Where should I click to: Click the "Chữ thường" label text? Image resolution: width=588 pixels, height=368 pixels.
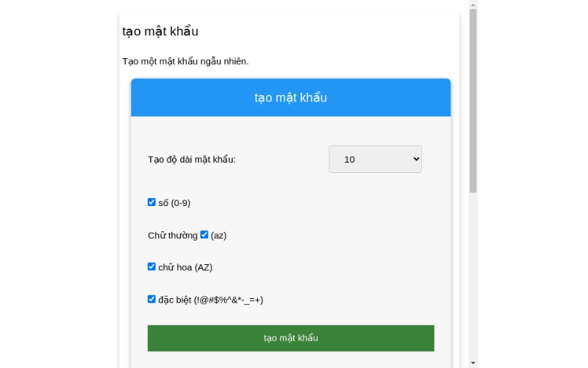tap(173, 236)
